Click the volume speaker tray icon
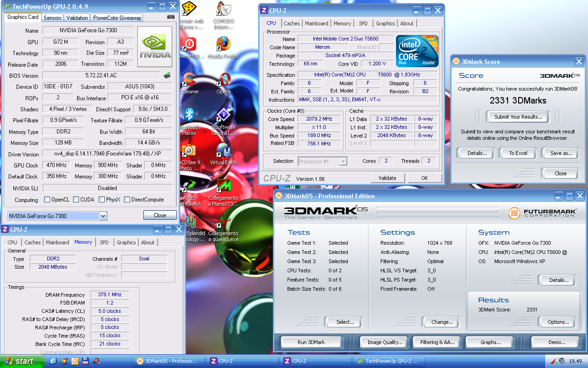This screenshot has width=588, height=368. 562,361
